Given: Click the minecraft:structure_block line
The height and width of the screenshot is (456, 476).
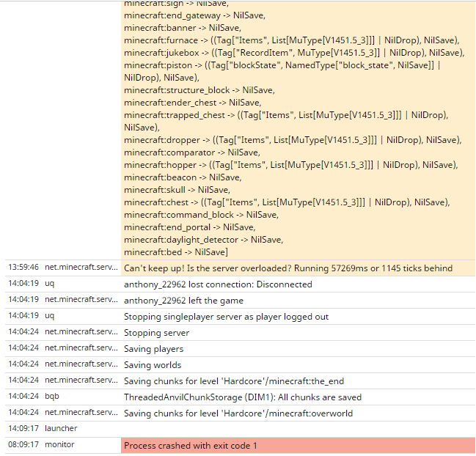Looking at the screenshot, I should point(199,90).
